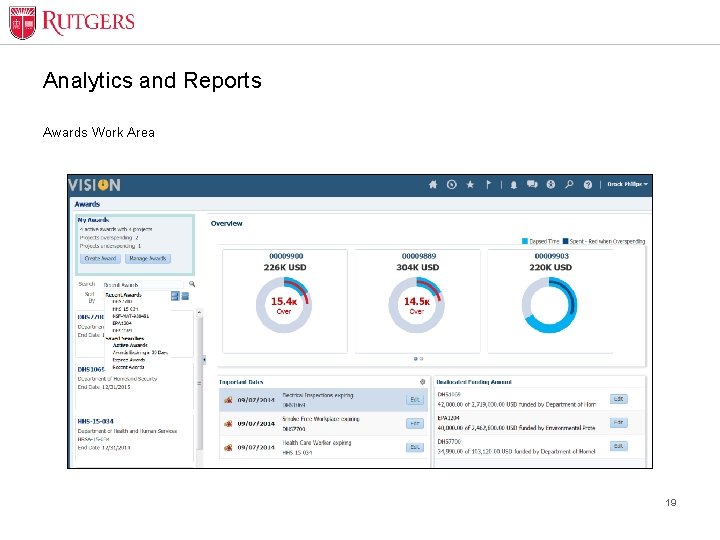Screen dimensions: 720x540
Task: Open the HHS-15-034 award link
Action: click(96, 421)
